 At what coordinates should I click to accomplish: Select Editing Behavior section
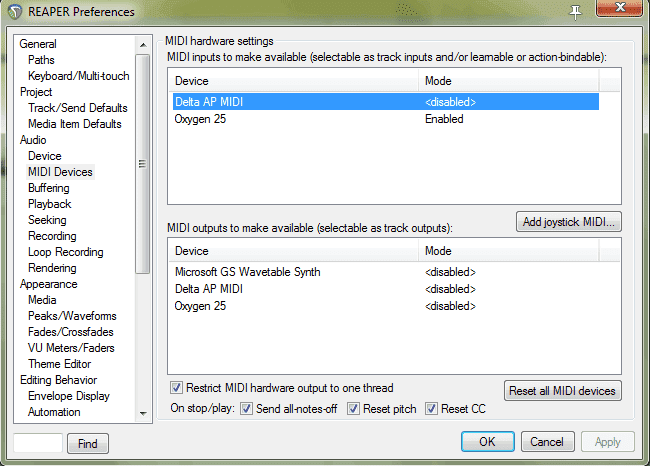(58, 380)
